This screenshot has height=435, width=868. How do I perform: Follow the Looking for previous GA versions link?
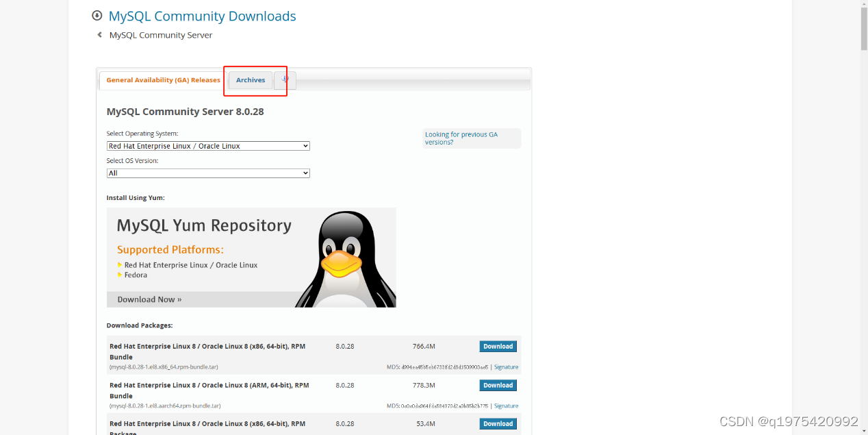tap(461, 138)
